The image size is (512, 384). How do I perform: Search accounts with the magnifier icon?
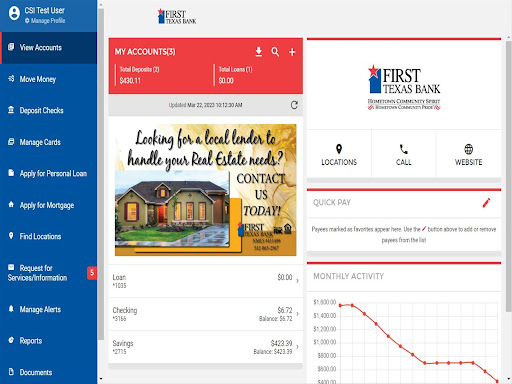[x=275, y=52]
